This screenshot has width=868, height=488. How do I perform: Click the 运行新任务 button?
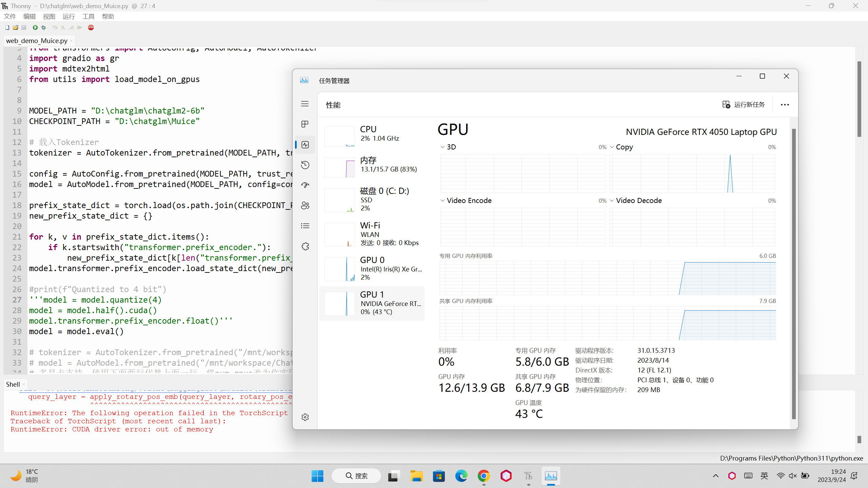click(744, 104)
